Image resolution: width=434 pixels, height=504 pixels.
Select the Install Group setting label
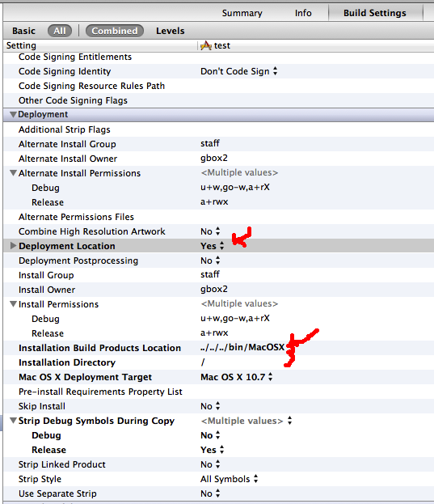(46, 275)
